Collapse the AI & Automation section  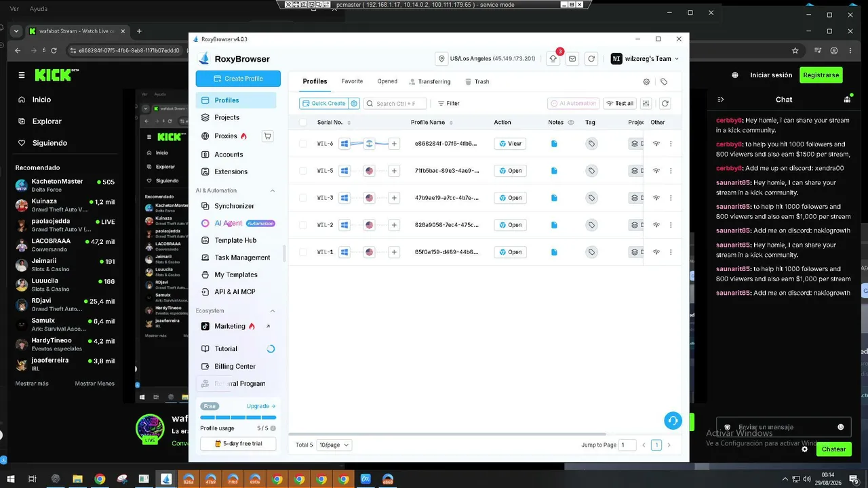273,190
